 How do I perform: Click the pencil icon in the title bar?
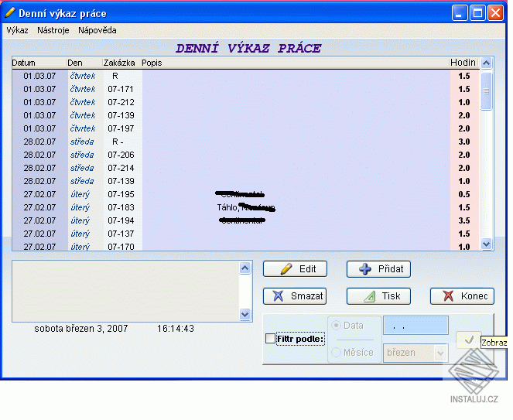click(10, 12)
